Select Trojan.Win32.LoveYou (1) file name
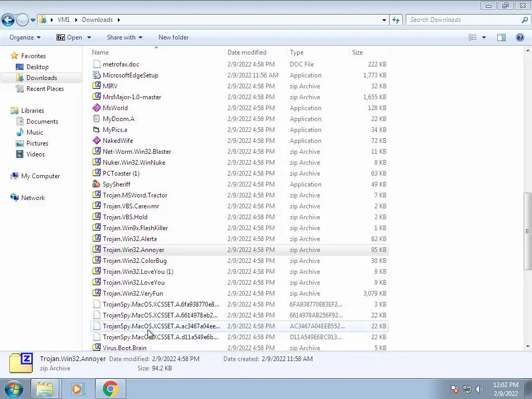The image size is (532, 399). tap(138, 271)
